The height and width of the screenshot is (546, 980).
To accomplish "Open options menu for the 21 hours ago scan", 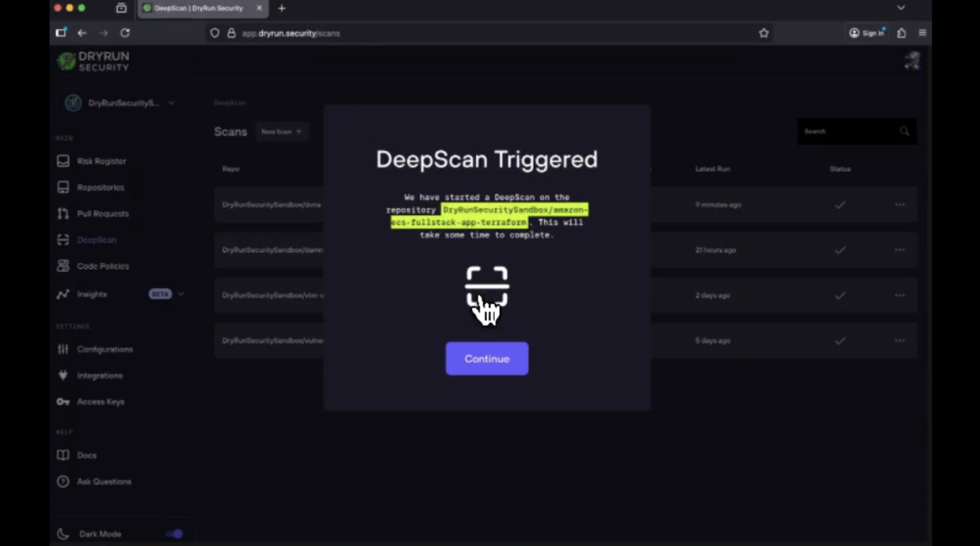I will (900, 250).
